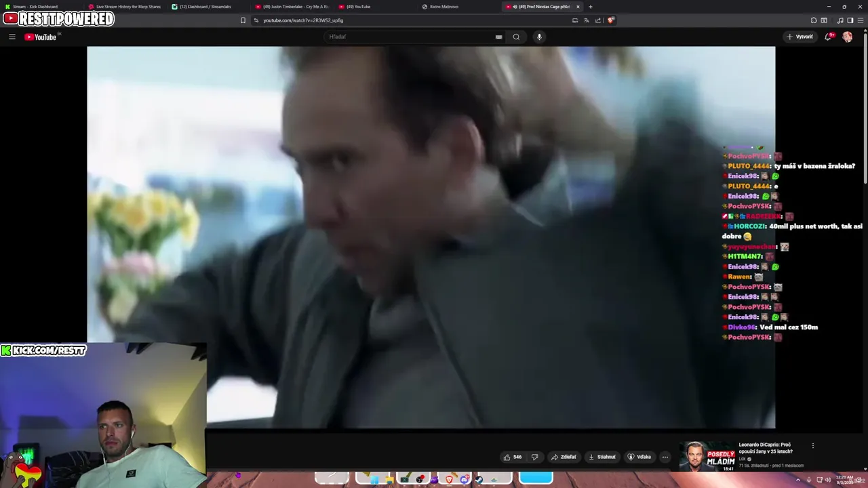Open the taskbar clock showing 12:20 AM
868x488 pixels.
(844, 479)
